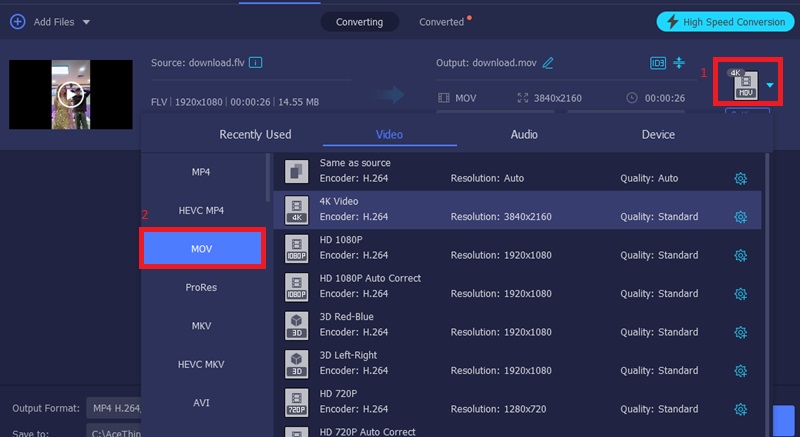This screenshot has height=437, width=800.
Task: Open settings gear for 3D Left-Right
Action: (x=740, y=371)
